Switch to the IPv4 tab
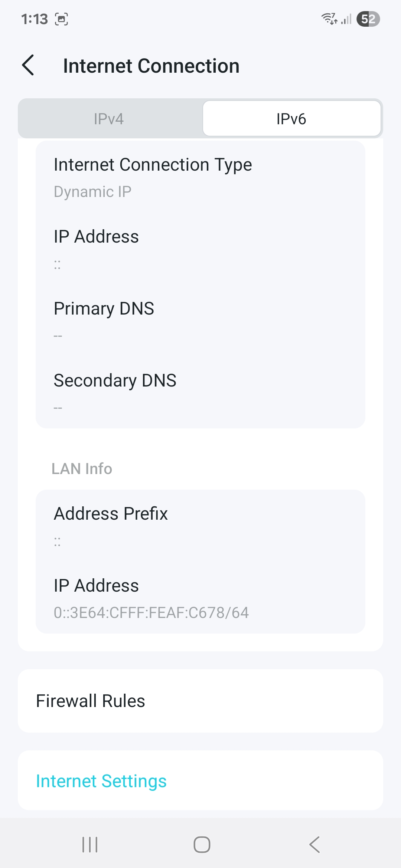 click(x=109, y=119)
